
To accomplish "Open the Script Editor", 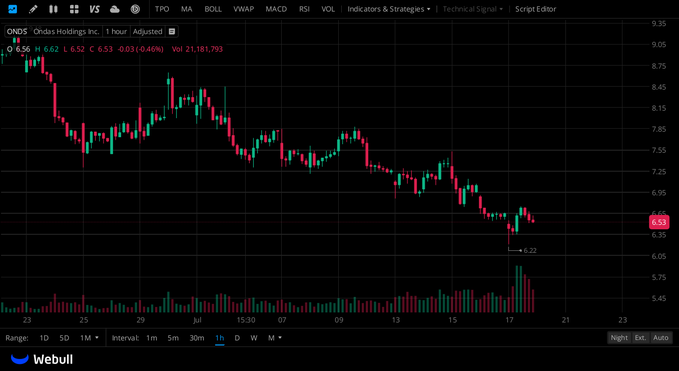I will 536,9.
